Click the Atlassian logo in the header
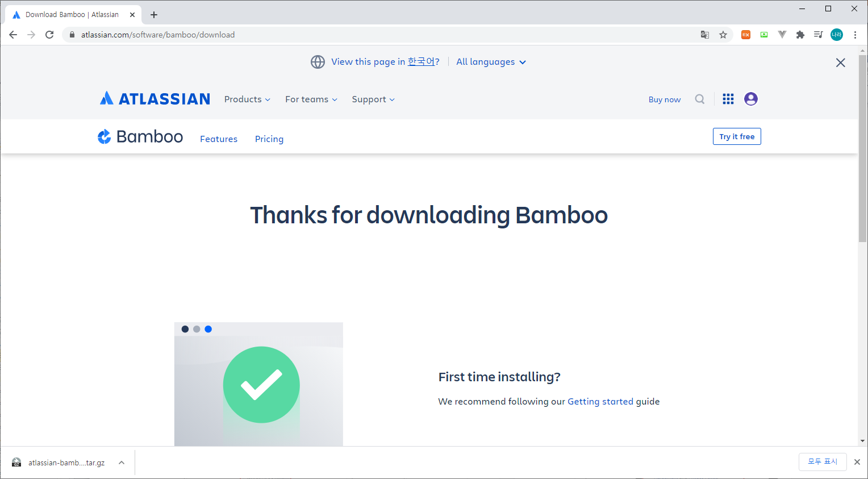The width and height of the screenshot is (868, 479). pyautogui.click(x=155, y=98)
